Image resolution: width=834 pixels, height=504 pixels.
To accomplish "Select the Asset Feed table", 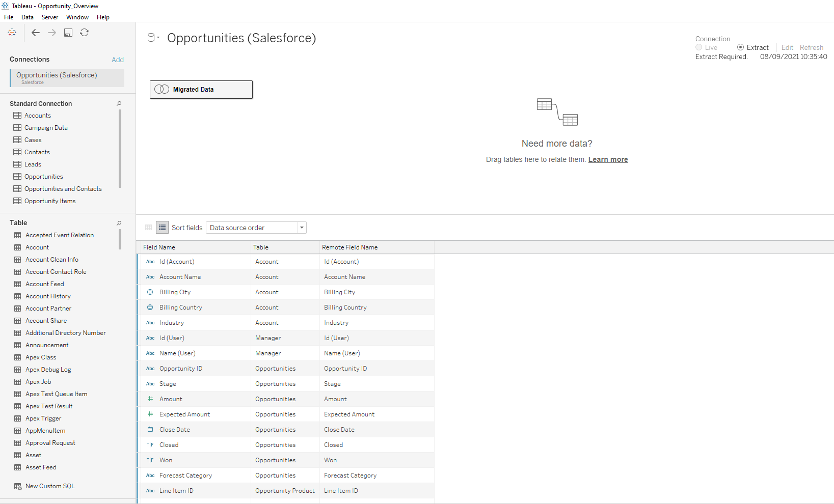I will 41,467.
